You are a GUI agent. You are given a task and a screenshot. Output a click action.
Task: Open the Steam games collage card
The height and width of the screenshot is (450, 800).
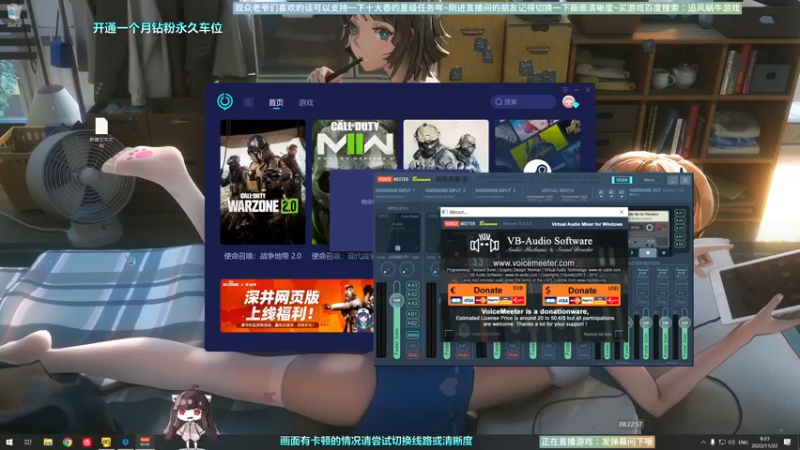click(x=537, y=145)
